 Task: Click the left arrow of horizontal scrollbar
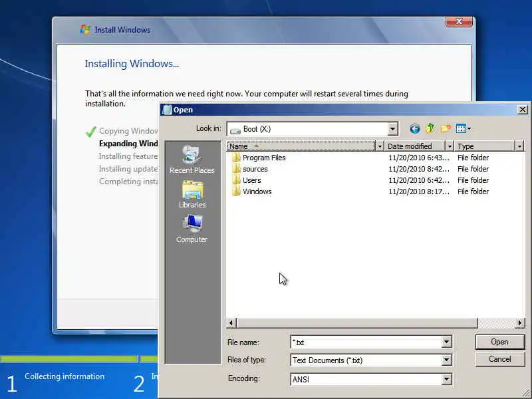pyautogui.click(x=231, y=323)
